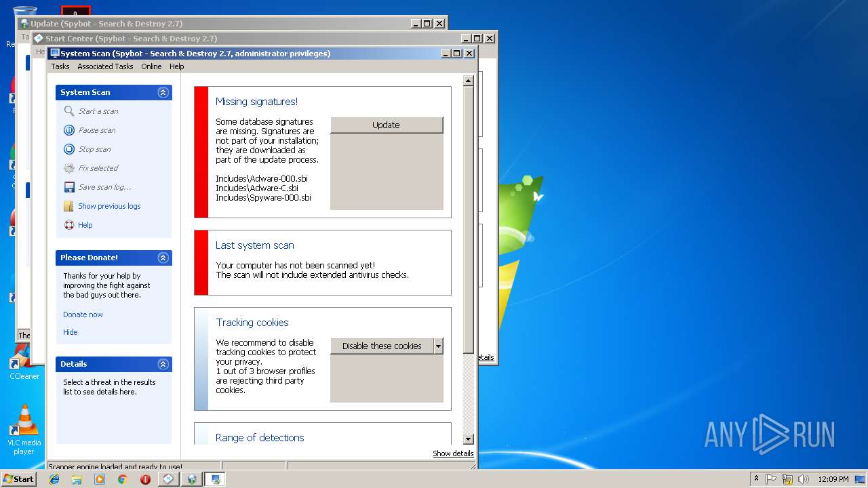The height and width of the screenshot is (488, 868).
Task: Open VLC media player desktop shortcut
Action: pyautogui.click(x=24, y=430)
